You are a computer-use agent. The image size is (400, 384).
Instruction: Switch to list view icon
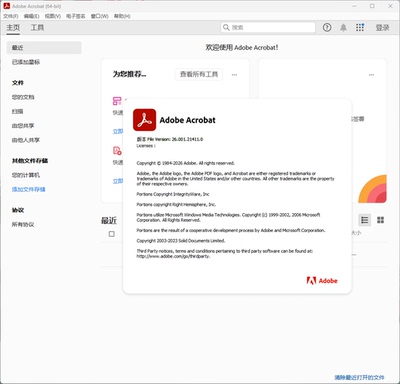(365, 220)
